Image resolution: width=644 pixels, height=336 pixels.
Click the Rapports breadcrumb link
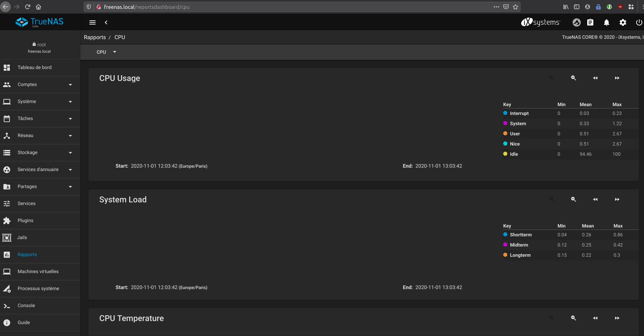coord(95,37)
